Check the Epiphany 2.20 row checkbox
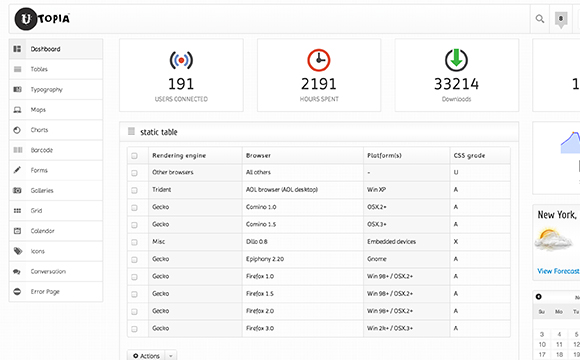Viewport: 580px width, 360px height. 134,260
